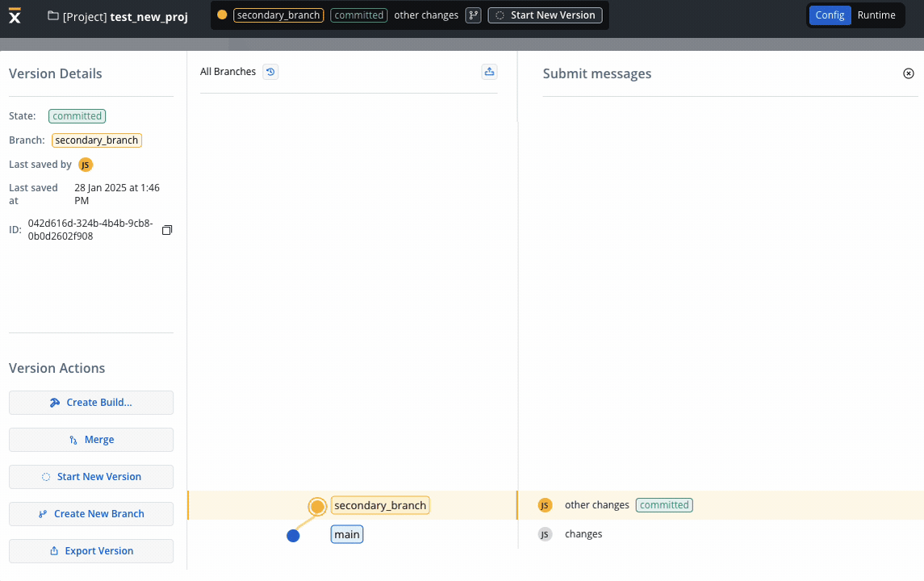Click the Export Version button
The width and height of the screenshot is (924, 581).
pyautogui.click(x=91, y=551)
